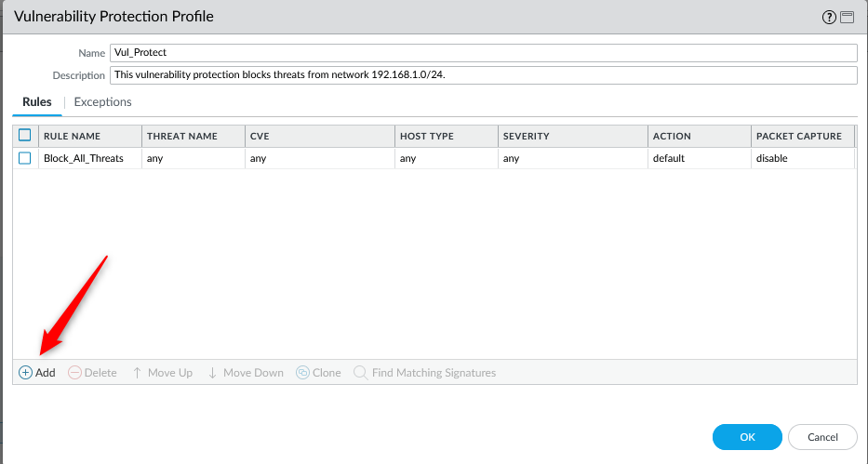Toggle the select-all rules checkbox
Image resolution: width=868 pixels, height=464 pixels.
click(x=25, y=136)
